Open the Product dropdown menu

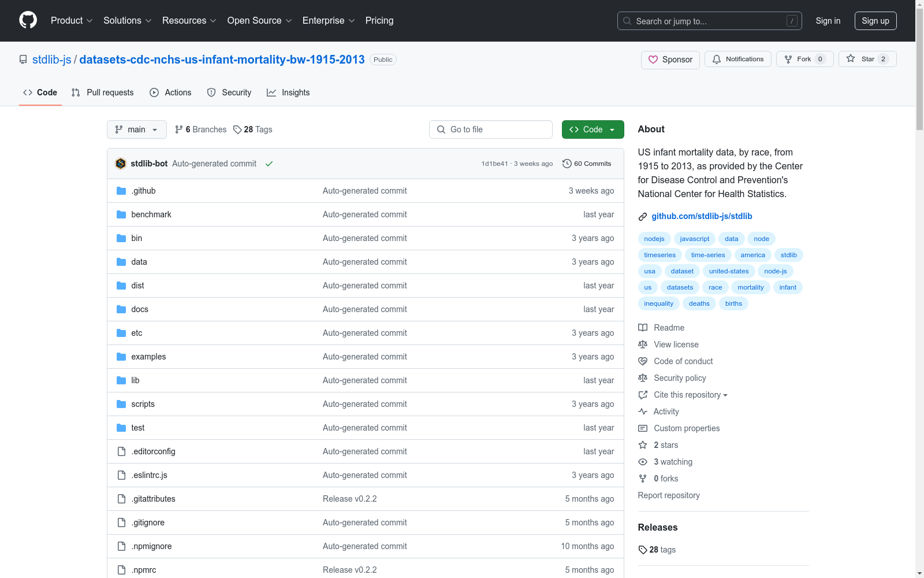pyautogui.click(x=72, y=21)
